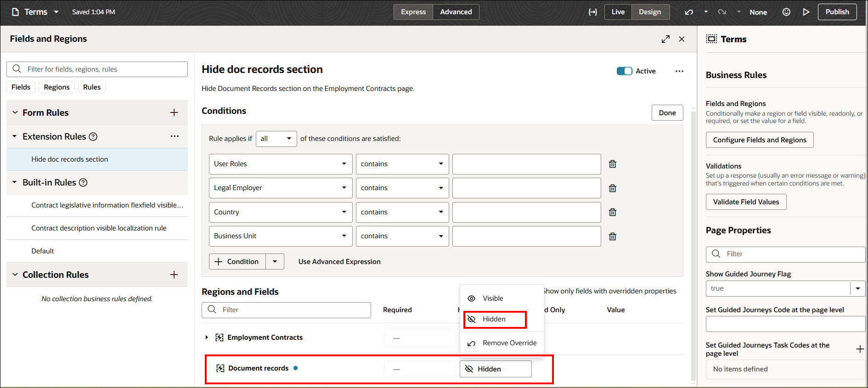Click Configure Fields and Regions button
868x388 pixels.
tap(760, 140)
